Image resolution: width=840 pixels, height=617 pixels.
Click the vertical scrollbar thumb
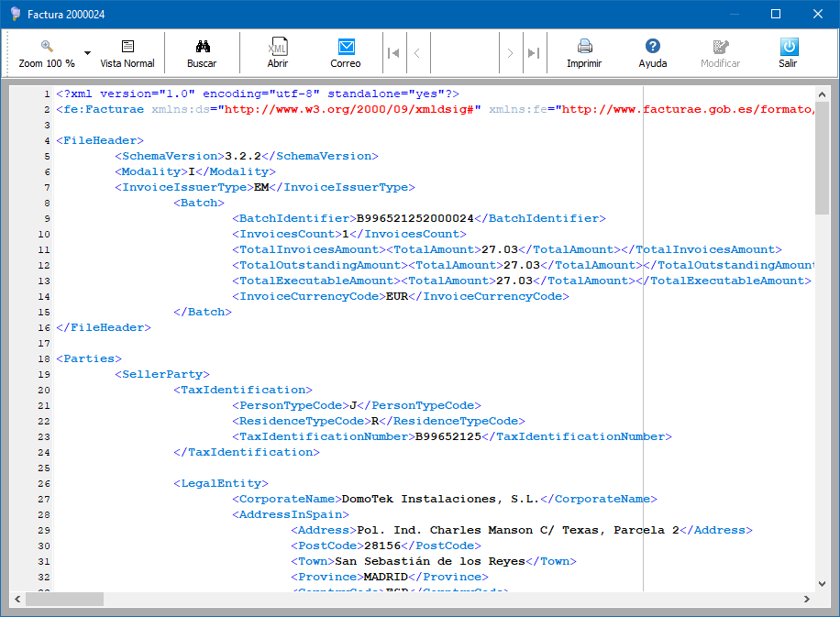click(x=822, y=158)
